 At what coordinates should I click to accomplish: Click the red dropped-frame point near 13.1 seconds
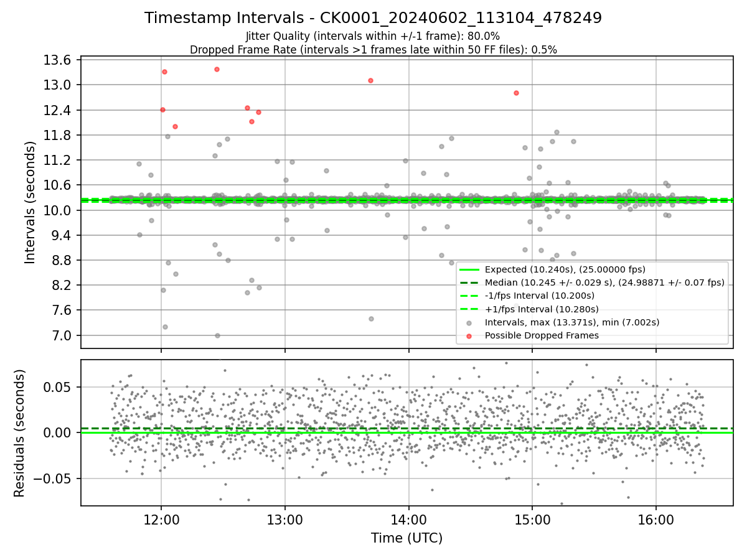pos(370,80)
